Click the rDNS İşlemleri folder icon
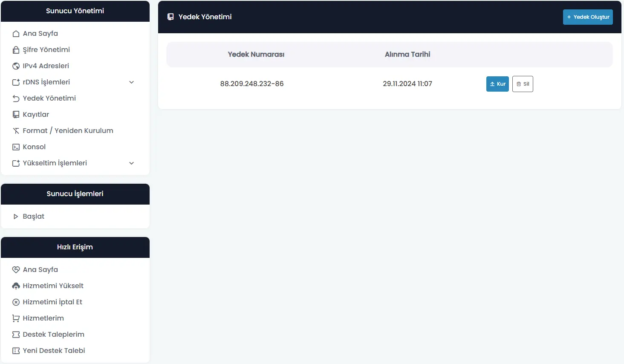This screenshot has height=364, width=624. [x=16, y=82]
